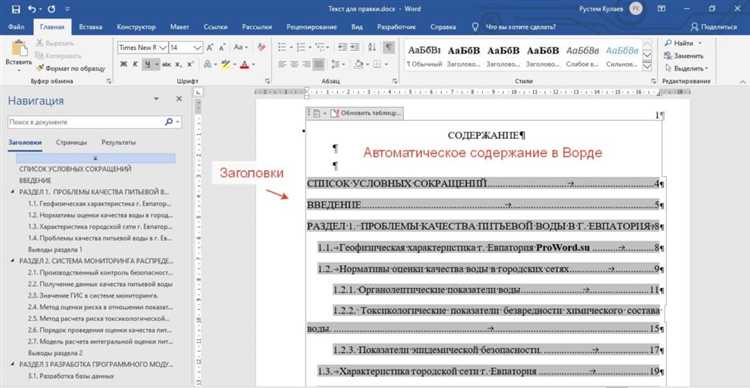750x388 pixels.
Task: Click the shading paint bucket button
Action: point(358,64)
